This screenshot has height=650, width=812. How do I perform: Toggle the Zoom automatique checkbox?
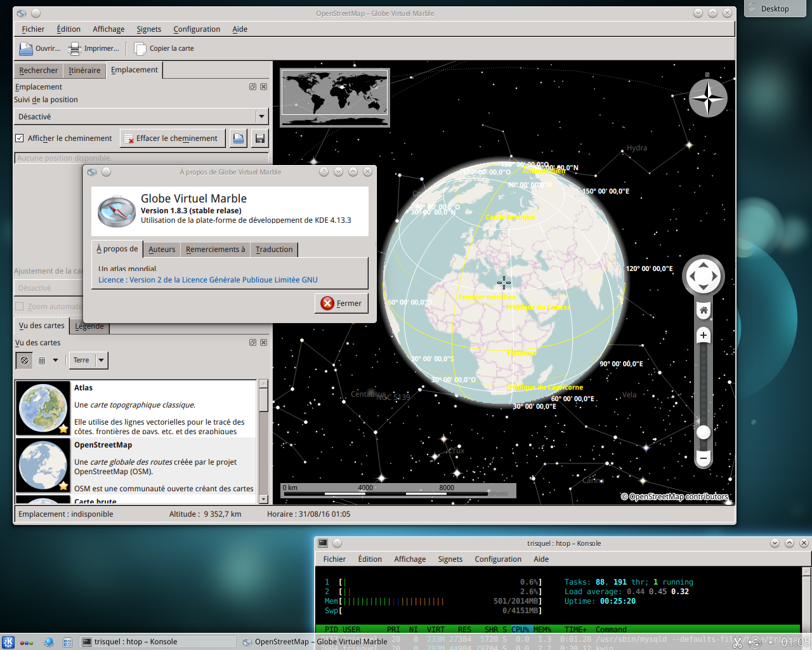(20, 307)
